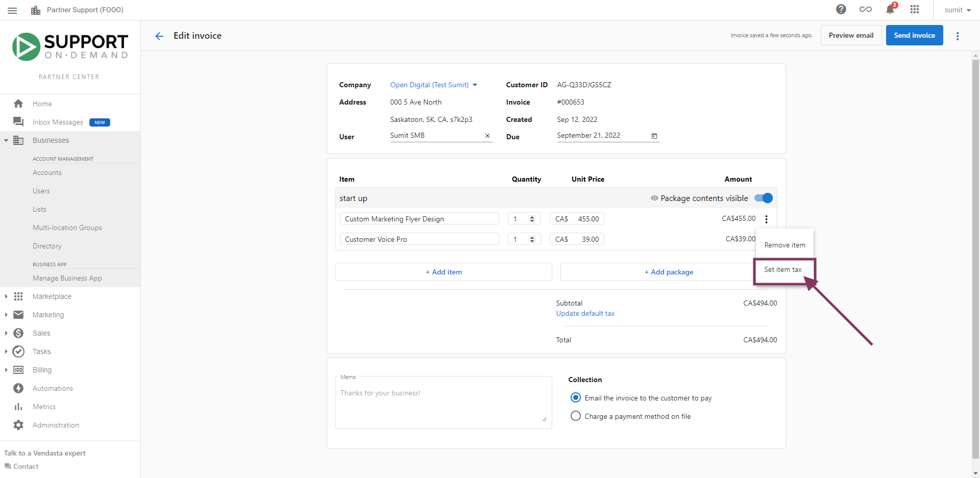Click the Customer Voice Pro name field
This screenshot has height=478, width=980.
420,239
